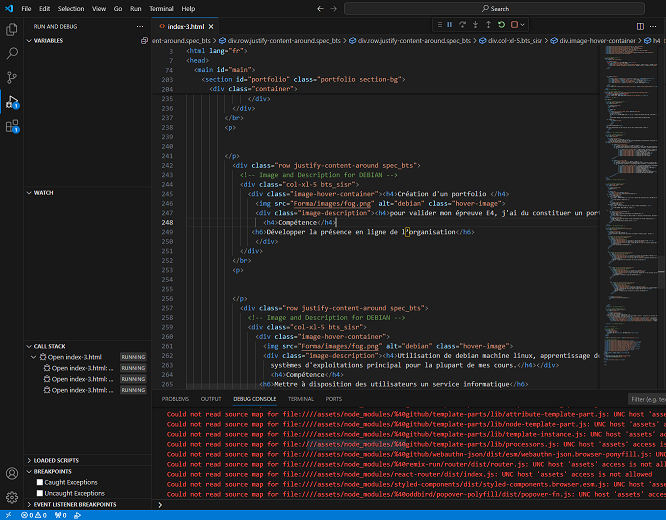Viewport: 666px width, 520px height.
Task: Open the dropdown beside the Stop button
Action: click(521, 24)
